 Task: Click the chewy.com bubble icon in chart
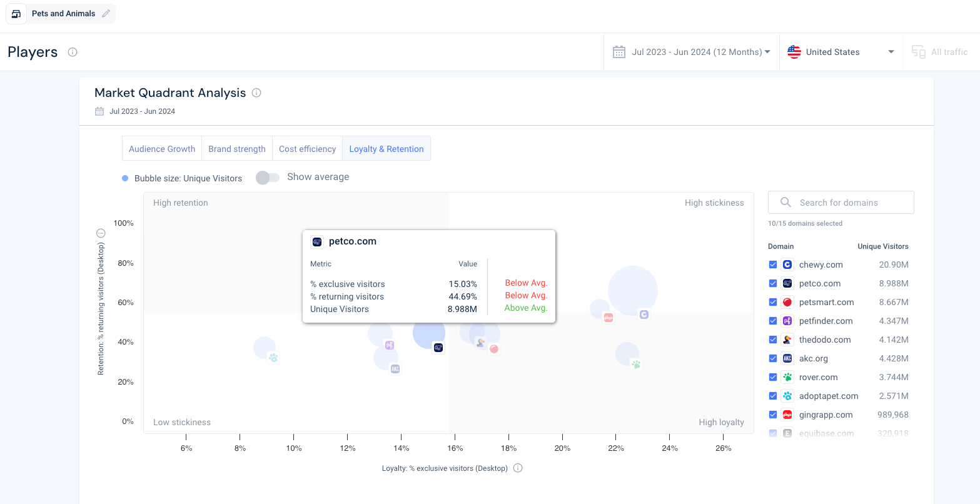pos(644,315)
